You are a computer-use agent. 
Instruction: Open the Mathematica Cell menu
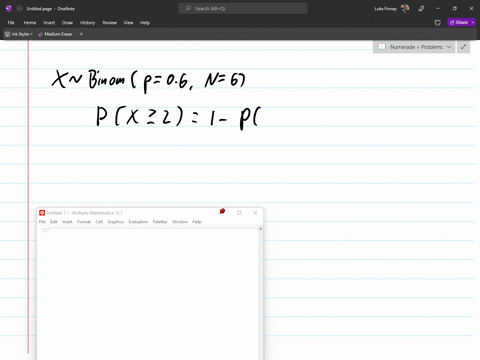pos(99,222)
